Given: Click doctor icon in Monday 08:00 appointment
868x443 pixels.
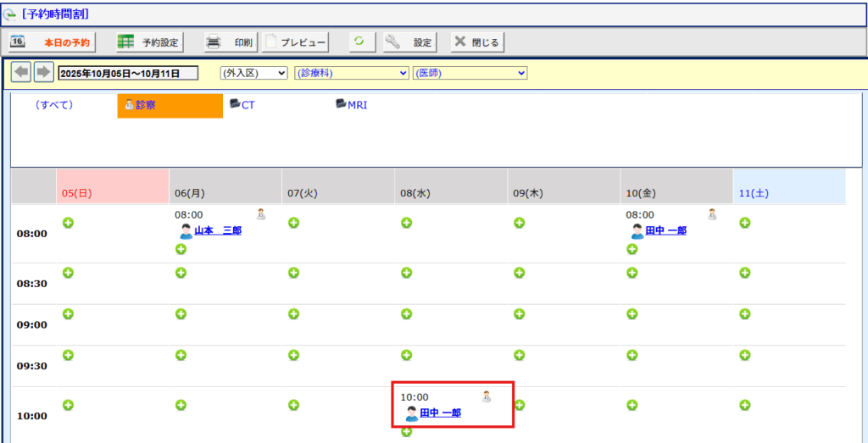Looking at the screenshot, I should click(x=261, y=214).
